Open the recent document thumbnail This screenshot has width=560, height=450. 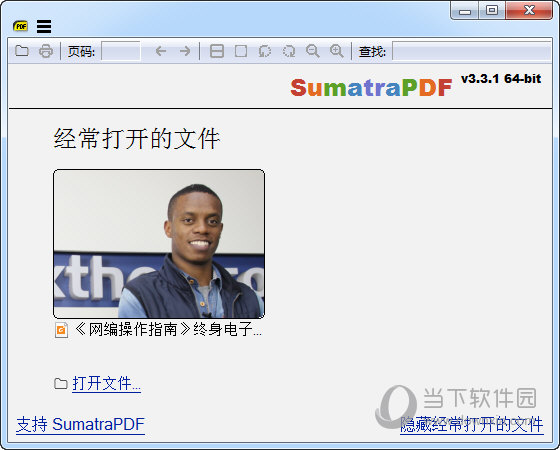[159, 244]
